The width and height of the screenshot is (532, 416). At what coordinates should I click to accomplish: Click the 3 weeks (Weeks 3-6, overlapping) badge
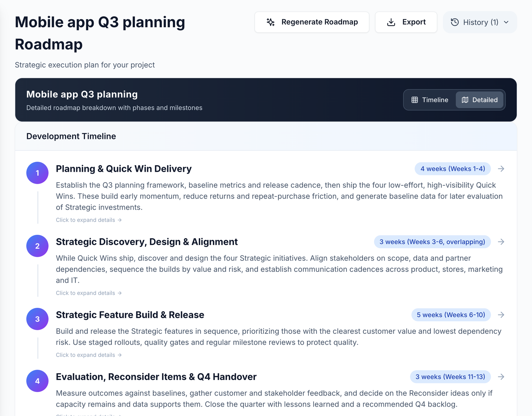point(432,242)
